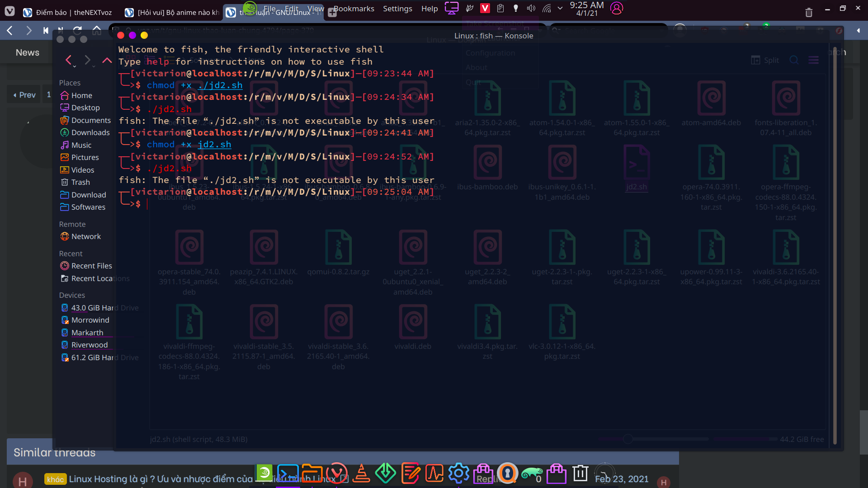The width and height of the screenshot is (868, 488).
Task: Launch the text editor from the dock
Action: tap(410, 474)
